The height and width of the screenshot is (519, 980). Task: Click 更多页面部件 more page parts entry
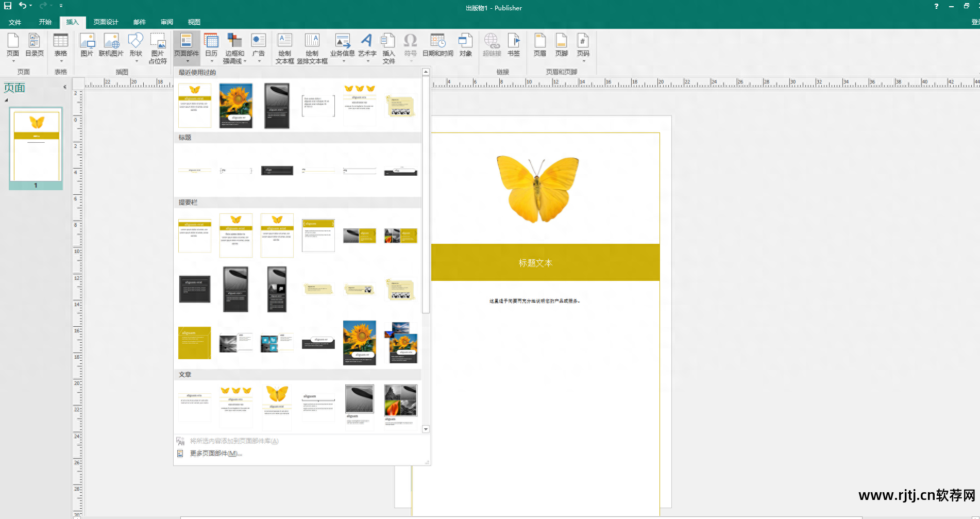[x=215, y=454]
